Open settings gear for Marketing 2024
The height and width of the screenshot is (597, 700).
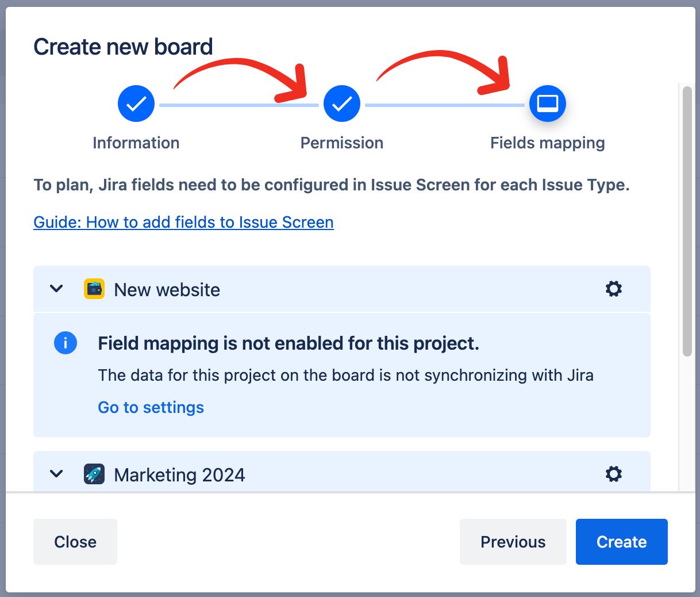pyautogui.click(x=614, y=474)
